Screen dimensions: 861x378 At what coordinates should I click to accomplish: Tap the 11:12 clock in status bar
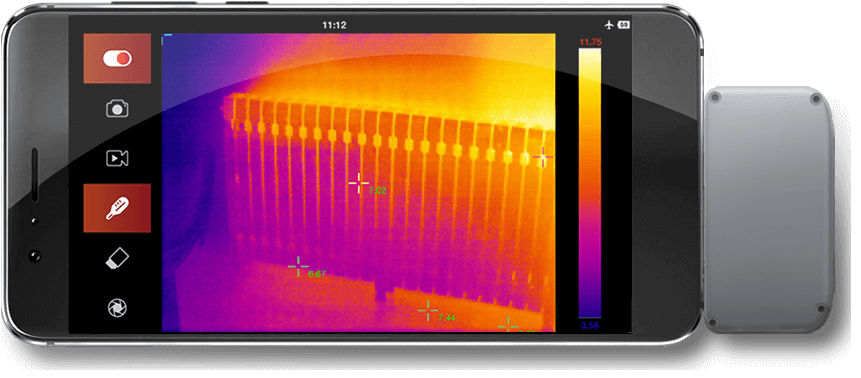334,25
